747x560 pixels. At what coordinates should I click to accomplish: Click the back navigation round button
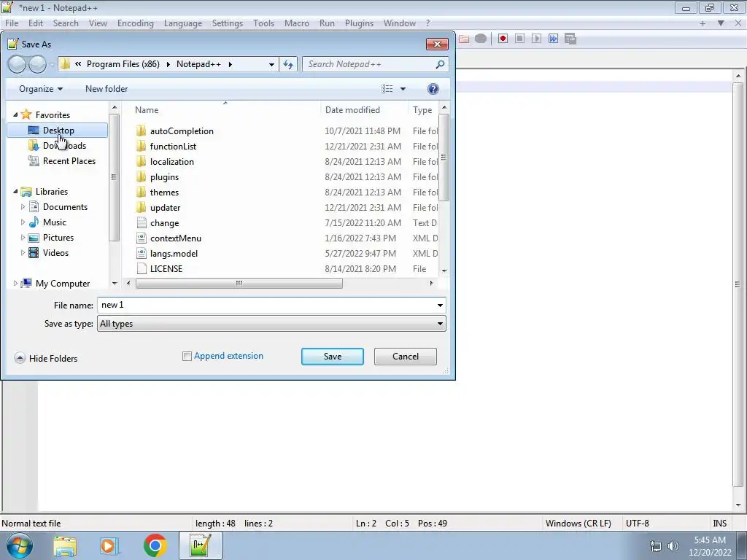pyautogui.click(x=18, y=64)
